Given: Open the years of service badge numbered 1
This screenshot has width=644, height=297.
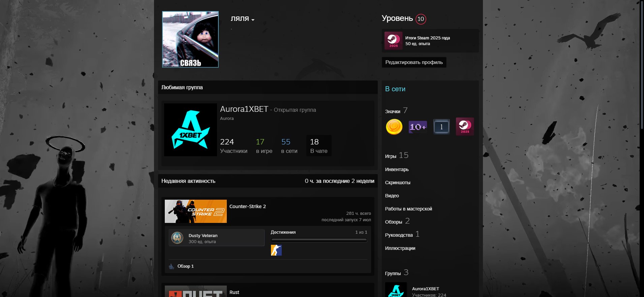Looking at the screenshot, I should [x=441, y=127].
